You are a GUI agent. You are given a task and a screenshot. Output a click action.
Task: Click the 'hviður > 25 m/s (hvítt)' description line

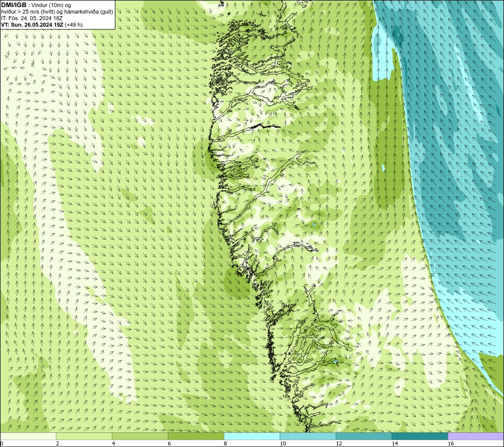pos(57,12)
